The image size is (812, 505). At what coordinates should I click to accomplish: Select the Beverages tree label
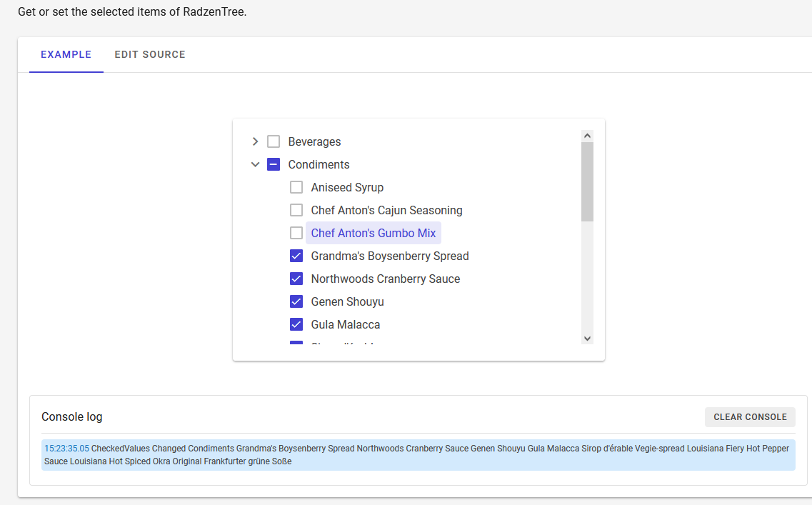[x=314, y=141]
